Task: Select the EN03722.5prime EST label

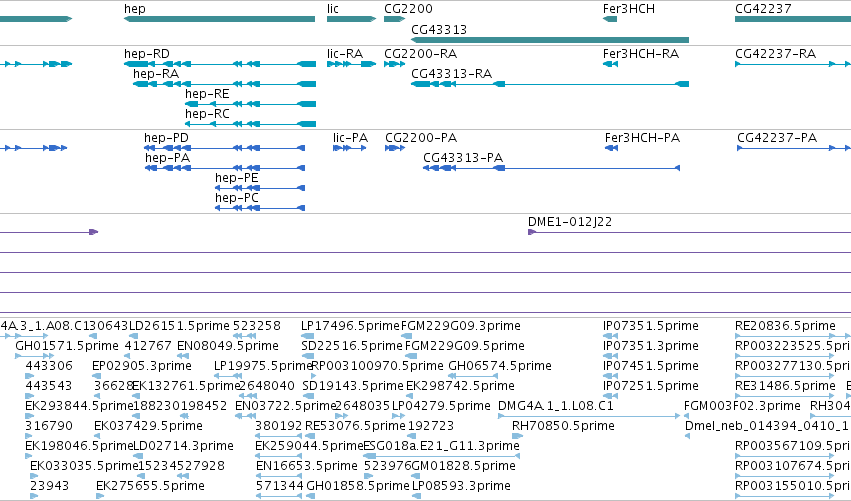Action: [x=286, y=406]
